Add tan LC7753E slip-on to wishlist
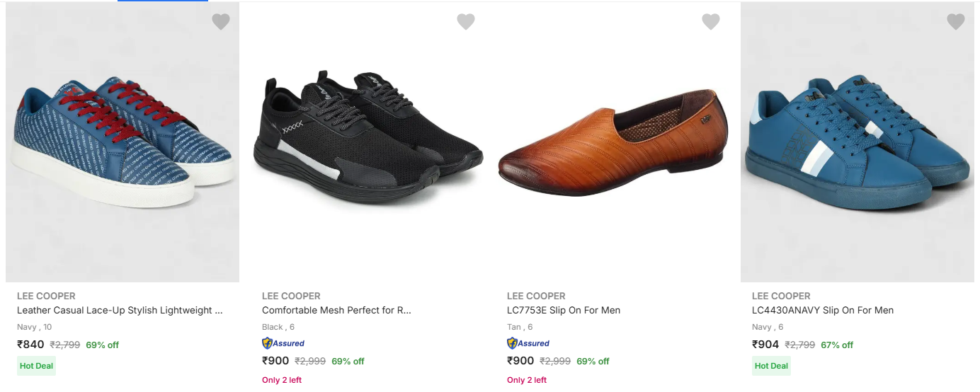Viewport: 980px width, 392px height. (711, 22)
